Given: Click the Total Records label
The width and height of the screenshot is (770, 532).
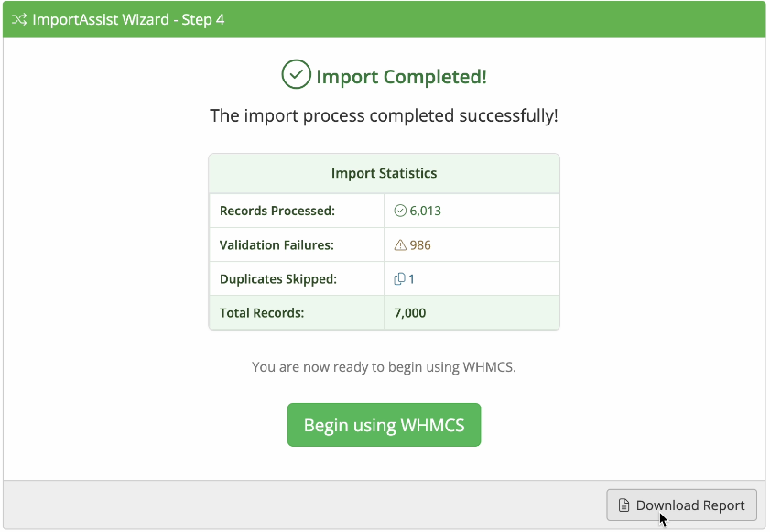Looking at the screenshot, I should (262, 313).
